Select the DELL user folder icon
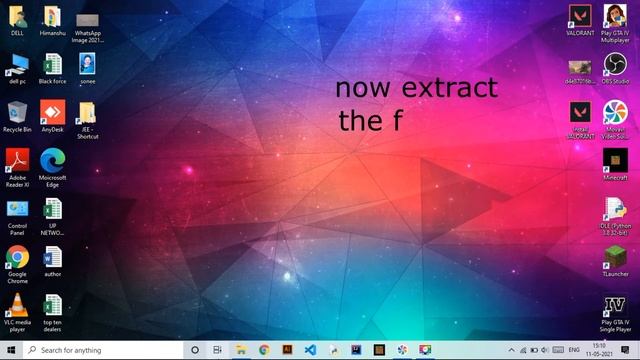 (x=17, y=21)
